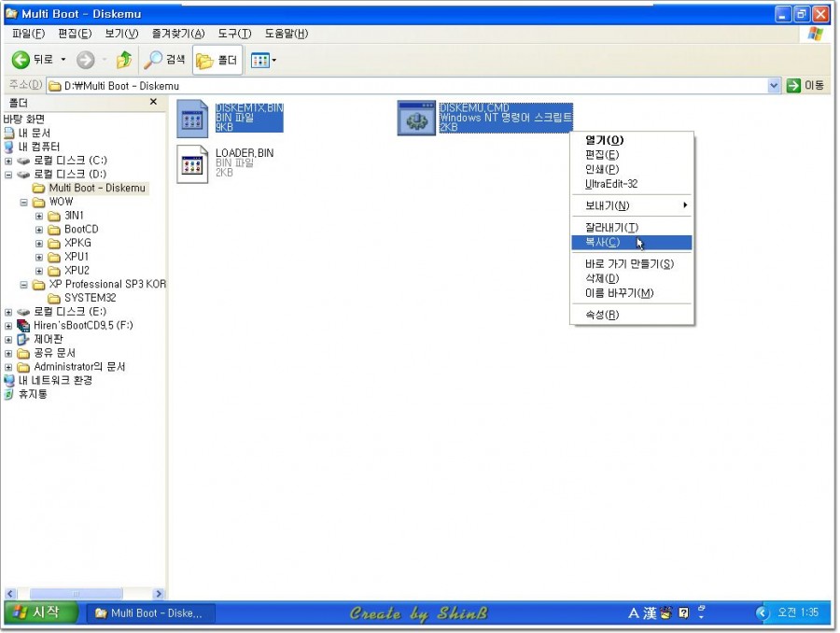Select Multi Boot - Diskemu tree folder
840x633 pixels.
97,189
